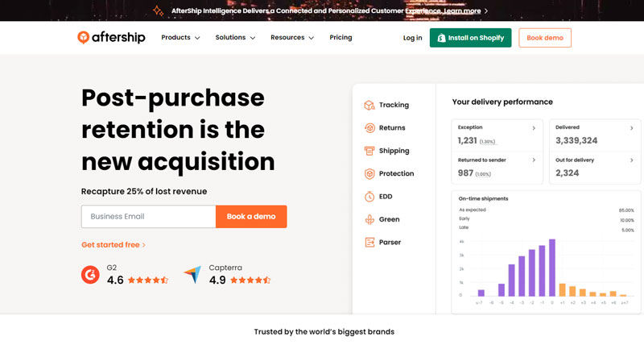Click the As expected legend row
This screenshot has width=644, height=345.
[x=547, y=210]
